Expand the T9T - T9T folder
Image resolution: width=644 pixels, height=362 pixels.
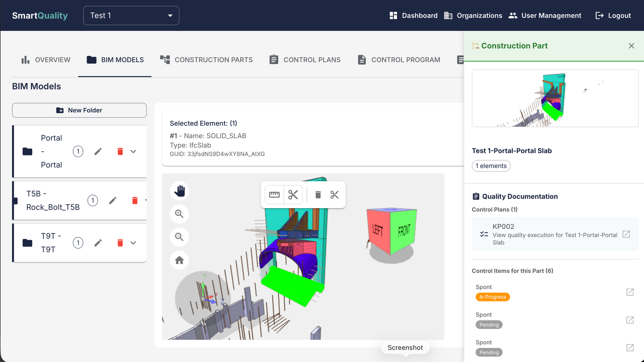133,243
